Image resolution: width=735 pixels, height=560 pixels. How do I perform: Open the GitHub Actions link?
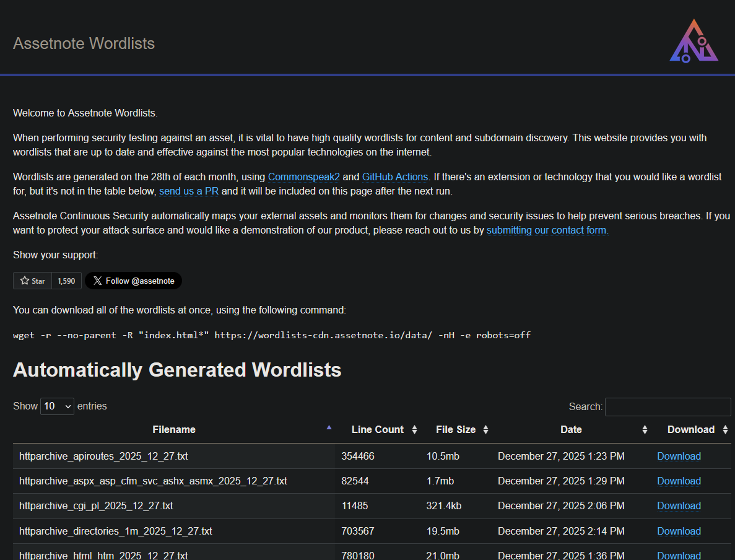[x=394, y=177]
